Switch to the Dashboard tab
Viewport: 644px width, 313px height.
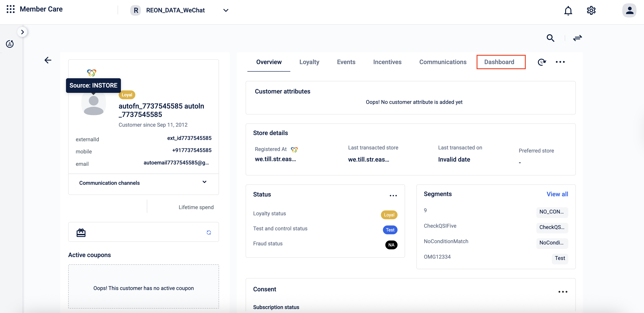point(499,62)
